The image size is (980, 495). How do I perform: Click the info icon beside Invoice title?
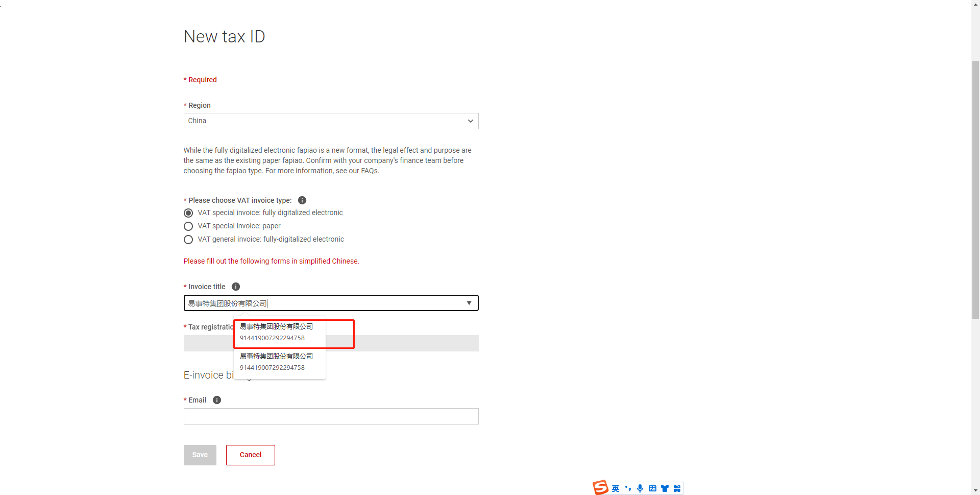(236, 287)
